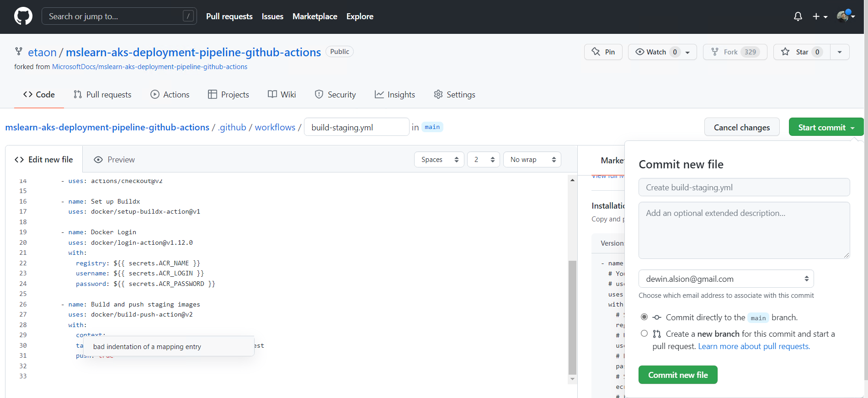868x398 pixels.
Task: Open the GitHub home logo
Action: tap(23, 16)
